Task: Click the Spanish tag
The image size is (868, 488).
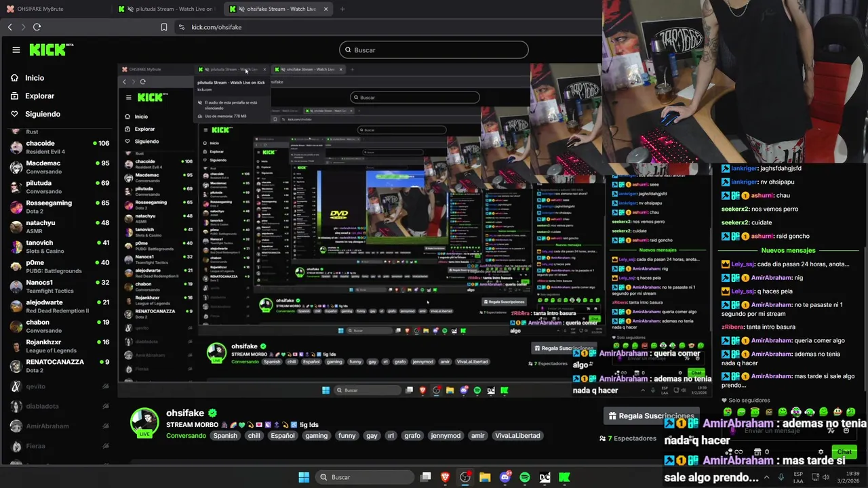Action: 225,436
